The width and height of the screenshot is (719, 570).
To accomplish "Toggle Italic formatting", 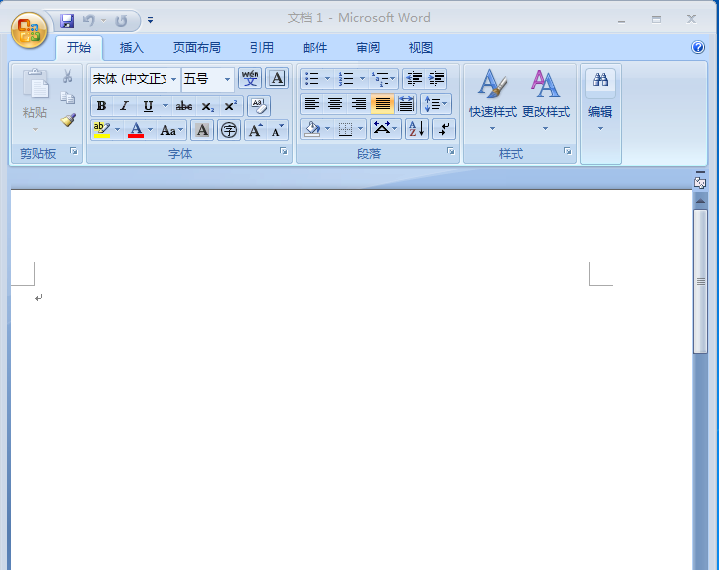I will click(124, 106).
